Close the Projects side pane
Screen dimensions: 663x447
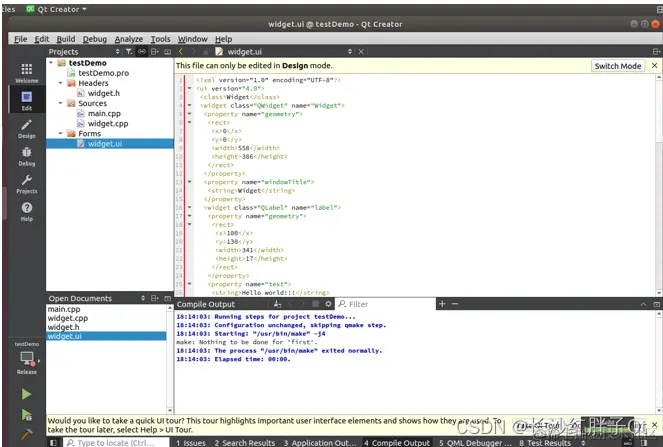pyautogui.click(x=167, y=52)
